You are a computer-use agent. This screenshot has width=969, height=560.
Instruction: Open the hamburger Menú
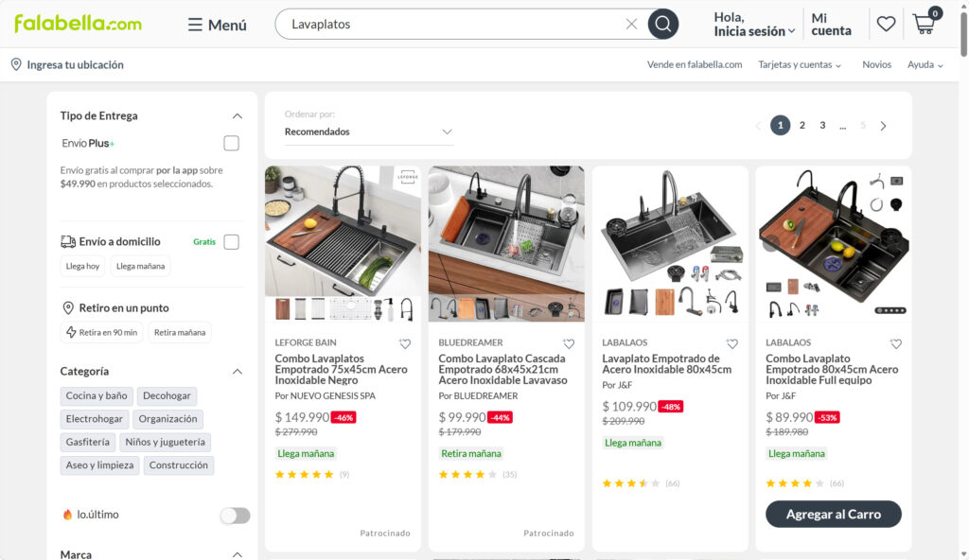pos(218,25)
